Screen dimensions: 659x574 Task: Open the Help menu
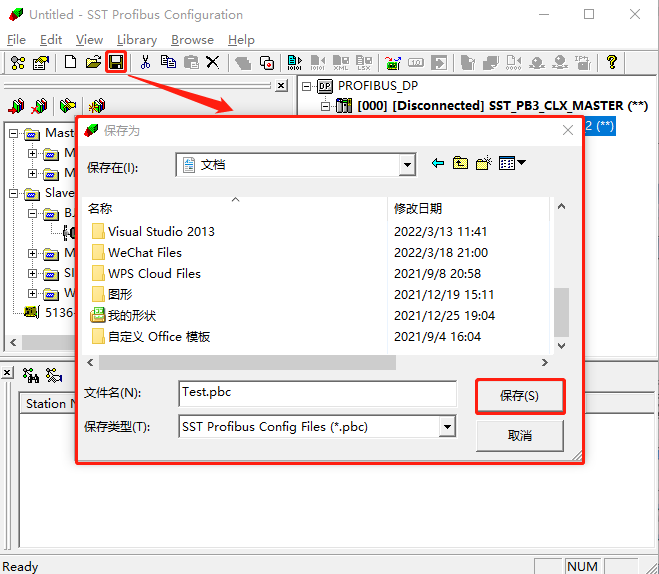point(241,40)
